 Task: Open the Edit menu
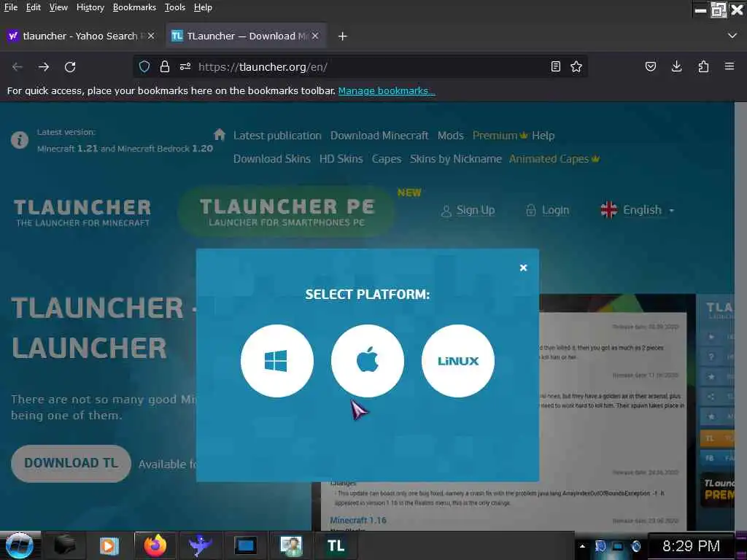34,7
